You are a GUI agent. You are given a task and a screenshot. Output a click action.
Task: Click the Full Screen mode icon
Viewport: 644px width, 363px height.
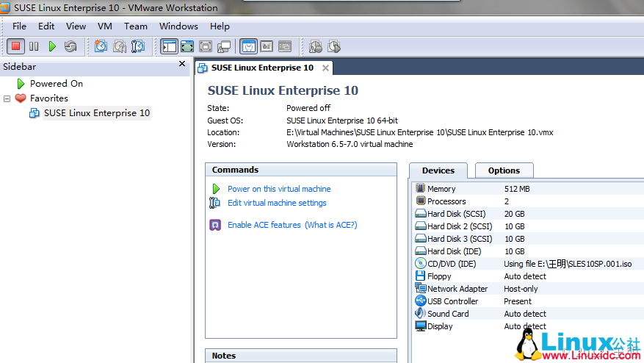(206, 46)
